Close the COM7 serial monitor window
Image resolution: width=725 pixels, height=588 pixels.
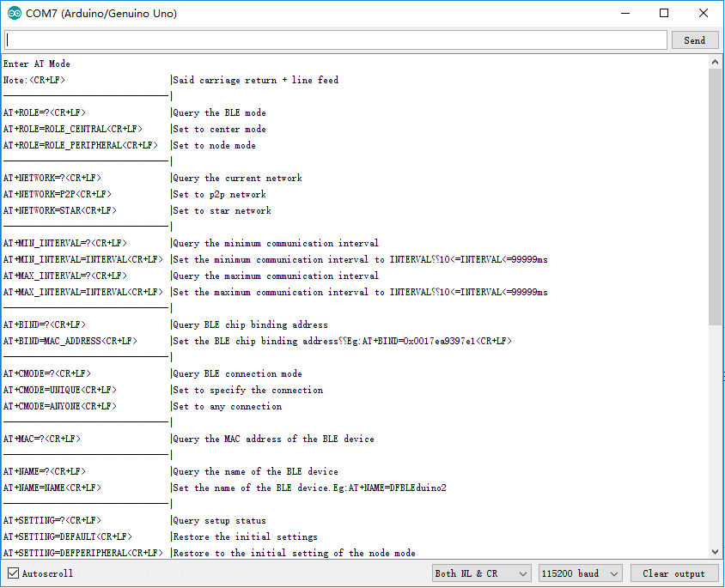(x=704, y=14)
